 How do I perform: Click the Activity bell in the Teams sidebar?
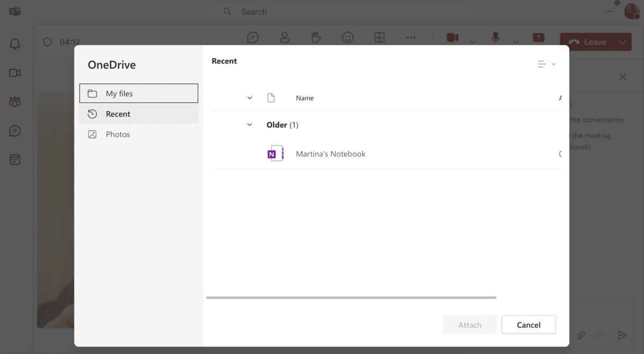(x=14, y=44)
